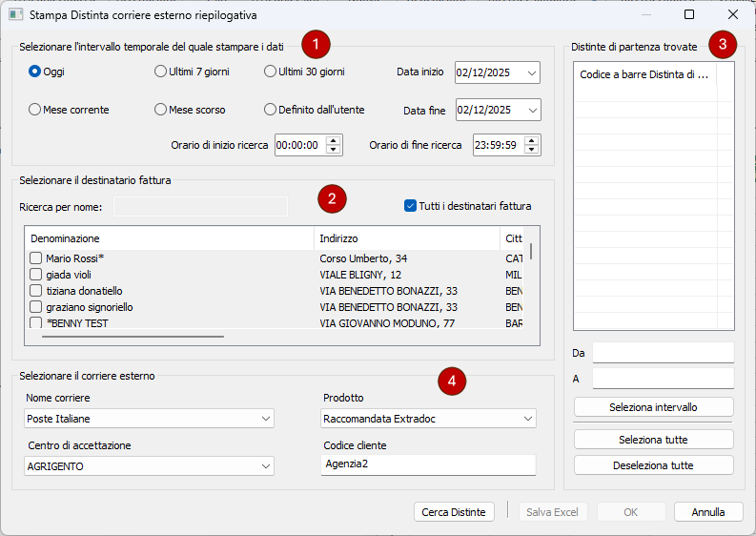This screenshot has width=756, height=536.
Task: Choose 'Definito dall'utente' time range
Action: coord(270,110)
